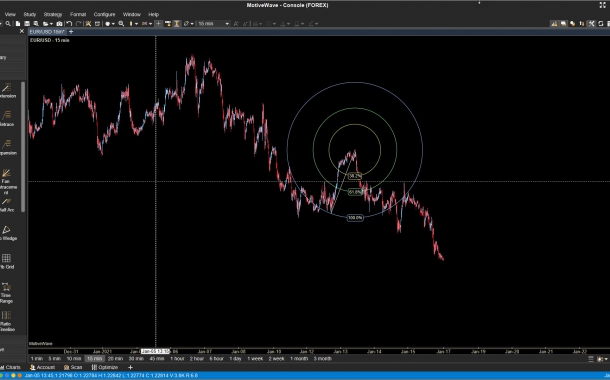The image size is (610, 380).
Task: Select the Fib Grid drawing tool
Action: (7, 261)
